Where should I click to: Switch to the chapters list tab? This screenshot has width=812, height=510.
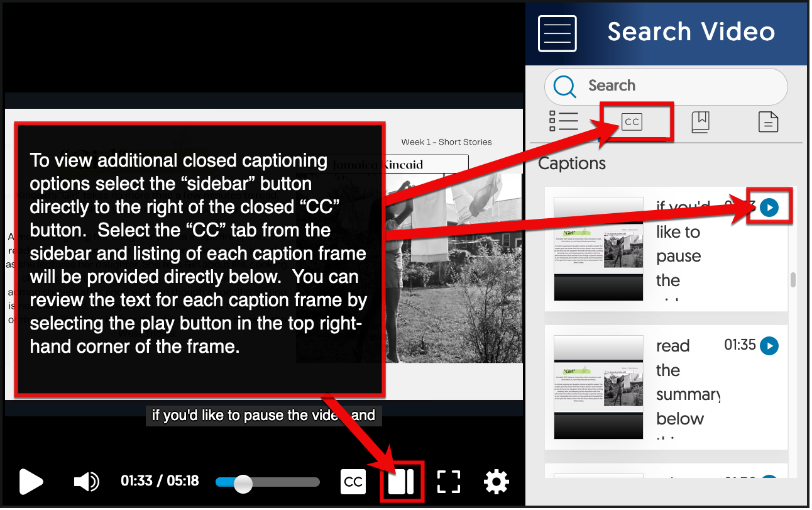(x=563, y=121)
